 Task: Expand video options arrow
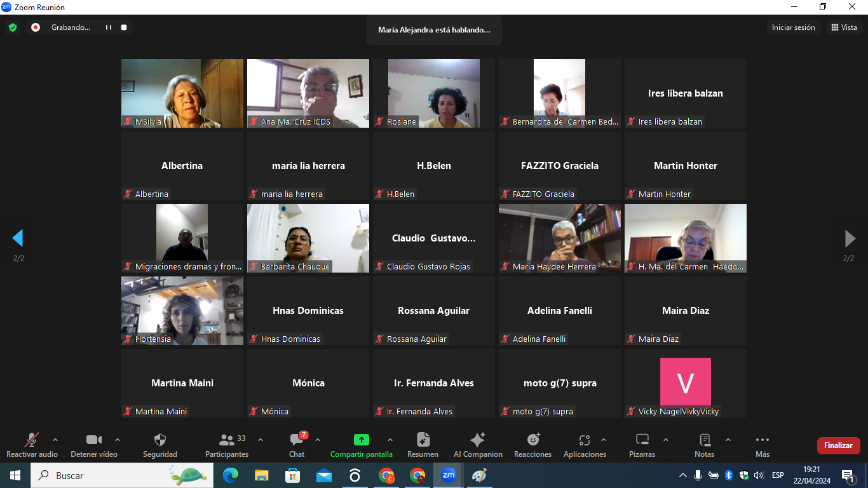coord(118,440)
